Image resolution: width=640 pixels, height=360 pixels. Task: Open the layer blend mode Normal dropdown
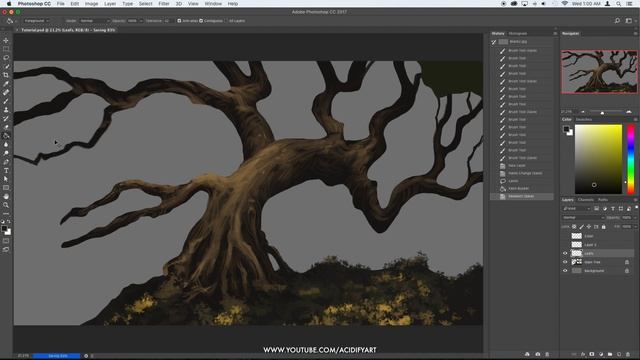tap(583, 218)
